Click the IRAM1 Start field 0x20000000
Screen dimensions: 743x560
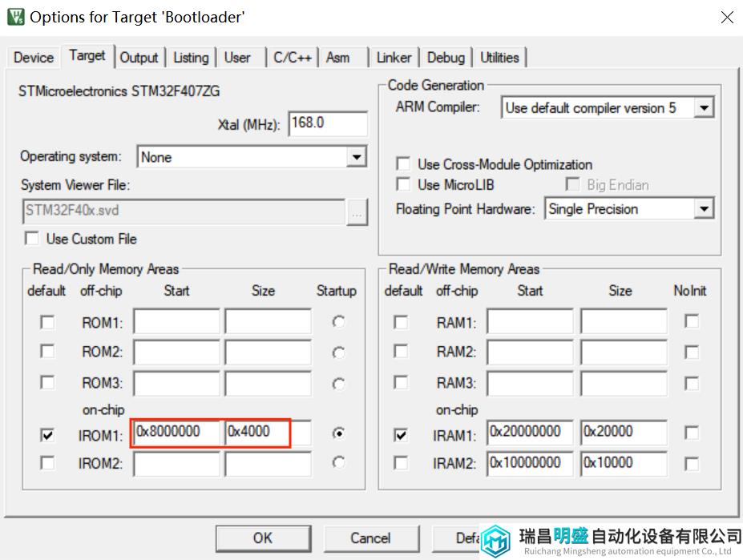[x=531, y=433]
